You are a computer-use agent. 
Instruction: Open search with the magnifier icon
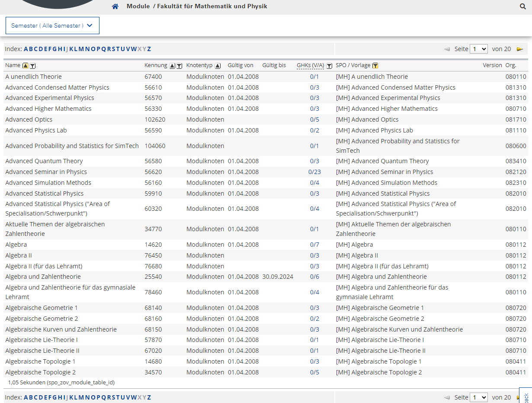click(x=523, y=6)
